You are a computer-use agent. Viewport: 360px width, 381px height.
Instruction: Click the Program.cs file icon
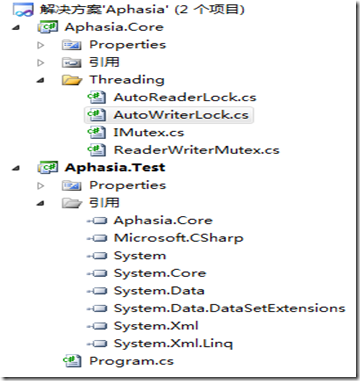(72, 361)
